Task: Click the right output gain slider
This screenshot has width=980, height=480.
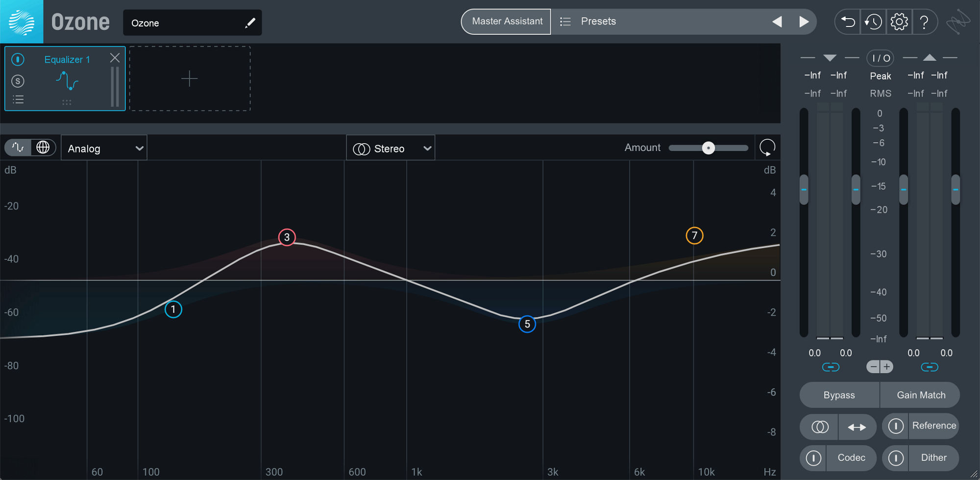Action: point(955,189)
